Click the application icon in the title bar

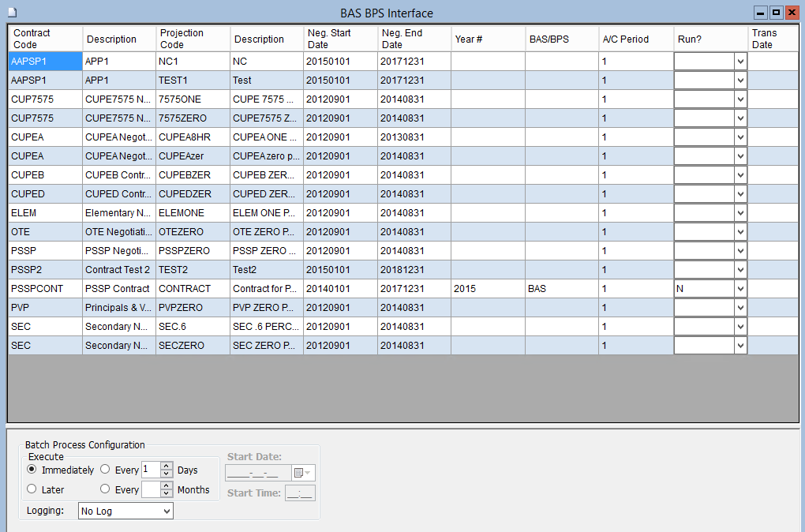pyautogui.click(x=11, y=13)
